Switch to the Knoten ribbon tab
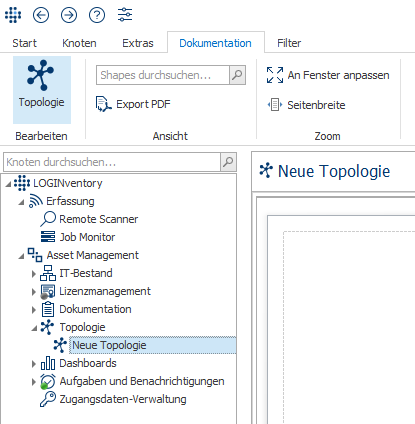Viewport: 415px width, 424px height. [x=79, y=43]
